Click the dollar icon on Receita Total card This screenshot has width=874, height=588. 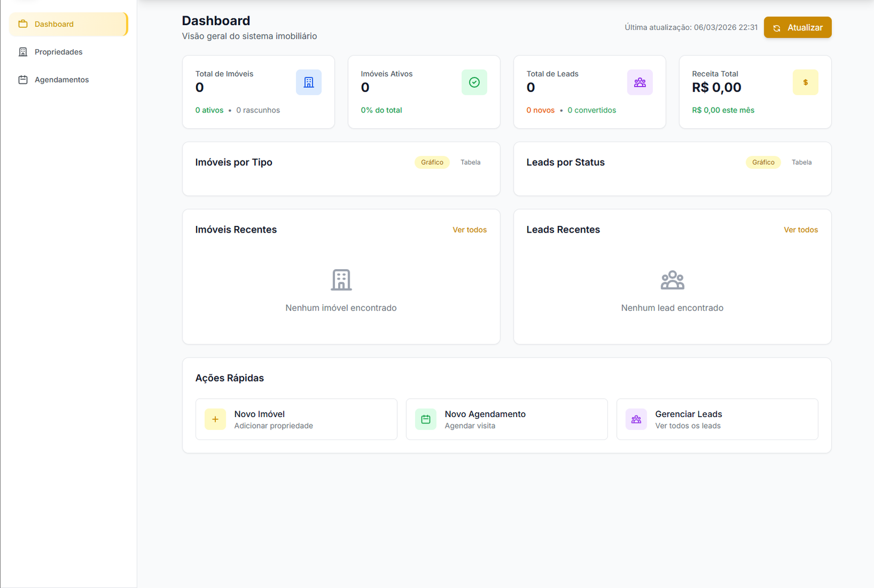[805, 82]
